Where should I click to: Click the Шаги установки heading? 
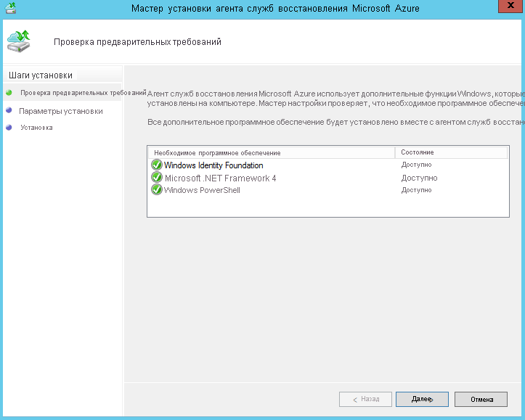pyautogui.click(x=41, y=75)
